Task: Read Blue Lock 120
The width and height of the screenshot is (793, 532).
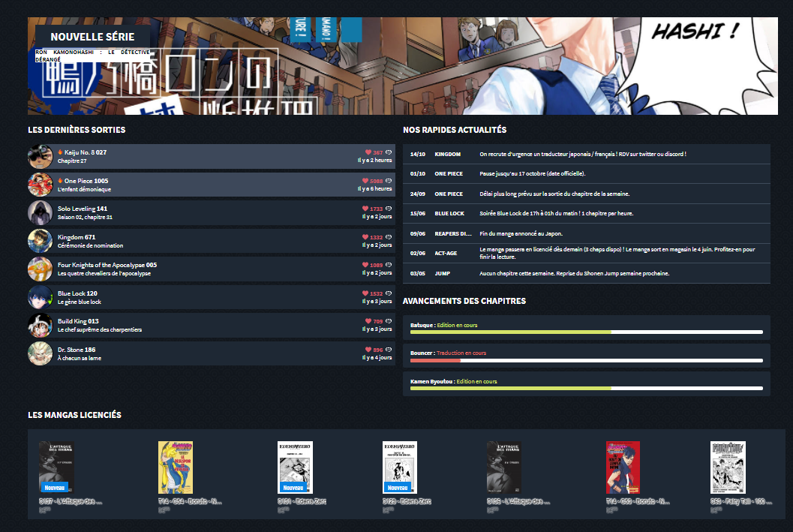Action: point(77,293)
